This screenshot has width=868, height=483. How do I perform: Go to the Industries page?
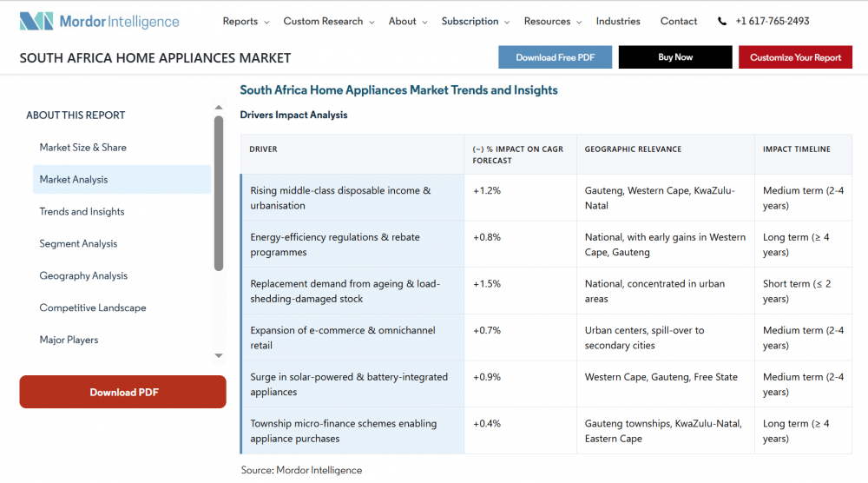coord(618,22)
